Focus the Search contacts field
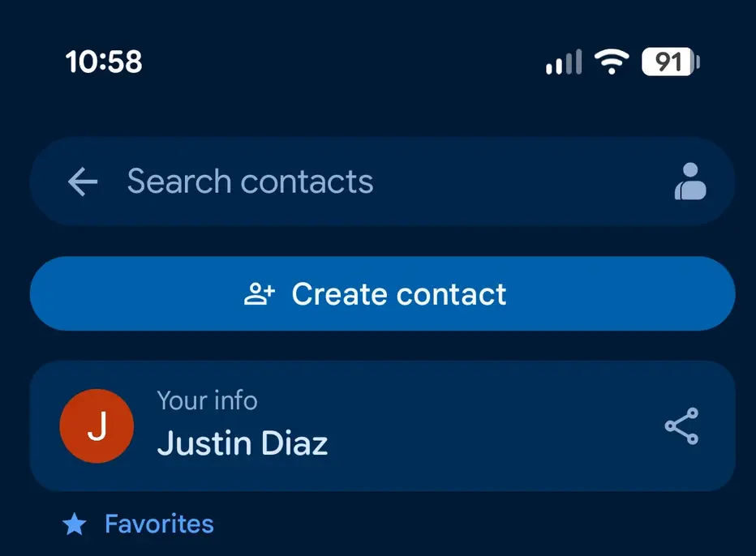The width and height of the screenshot is (756, 556). tap(382, 182)
